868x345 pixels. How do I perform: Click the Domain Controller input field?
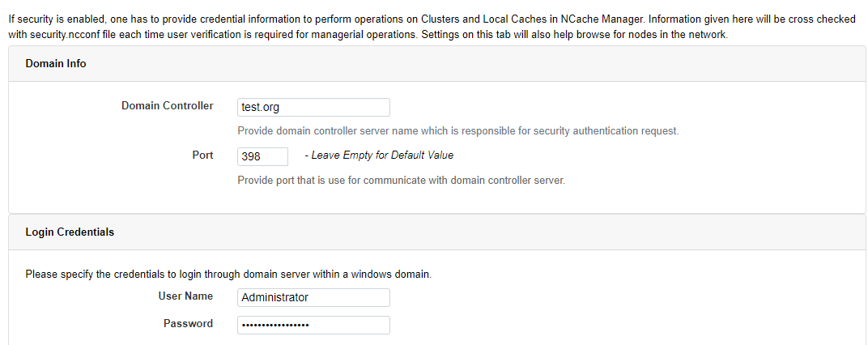[x=313, y=108]
